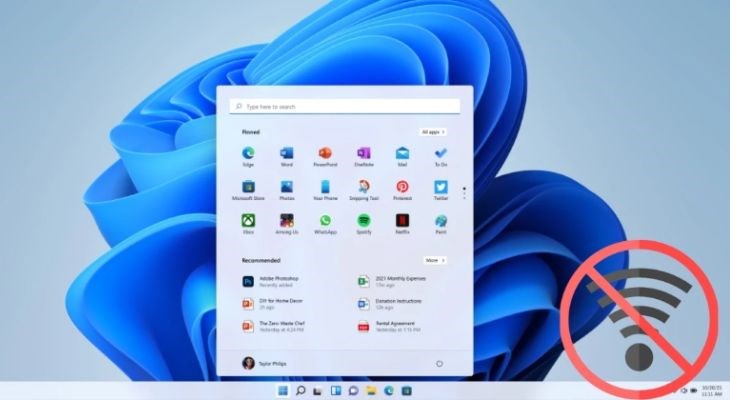The image size is (730, 400).
Task: Open the pinned PowerPoint app
Action: coord(325,156)
